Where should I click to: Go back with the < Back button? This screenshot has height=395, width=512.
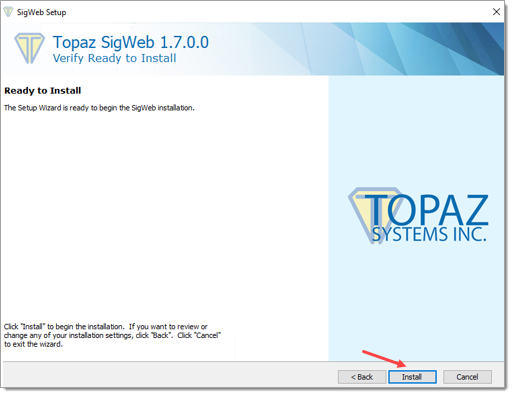pos(362,377)
